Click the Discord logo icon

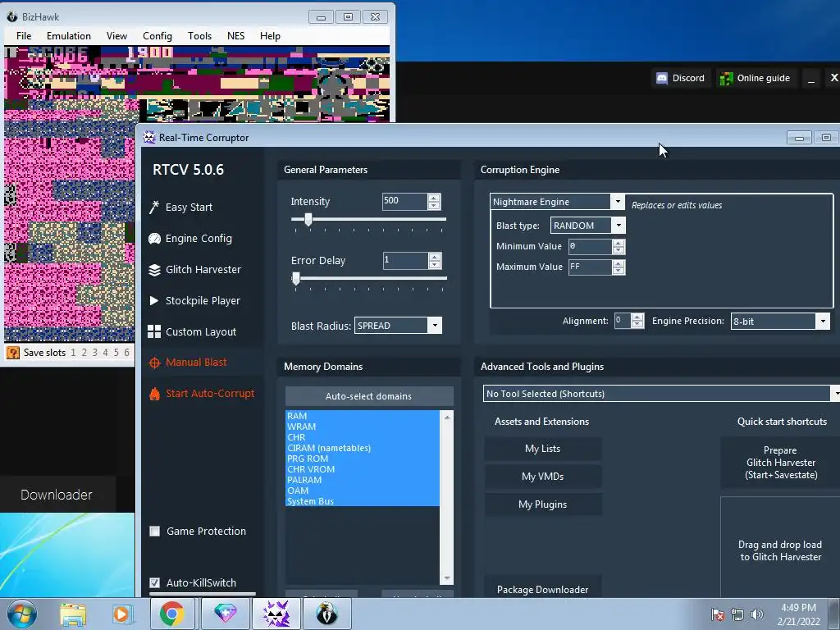pos(662,78)
